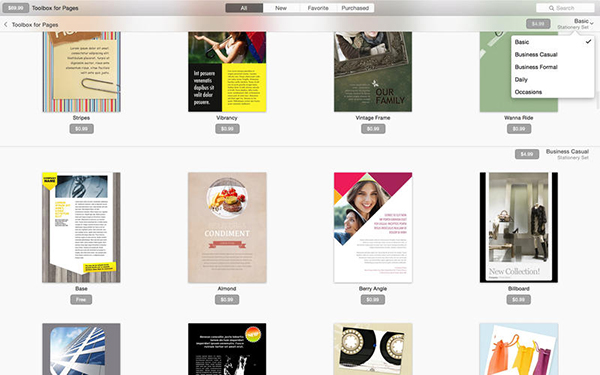Select Business Casual from dropdown menu

[553, 55]
